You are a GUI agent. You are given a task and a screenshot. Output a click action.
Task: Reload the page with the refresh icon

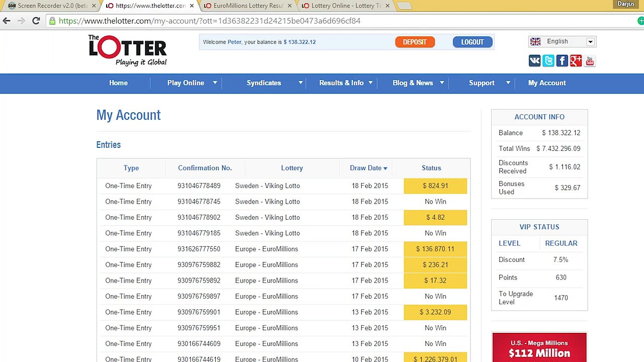[x=36, y=21]
